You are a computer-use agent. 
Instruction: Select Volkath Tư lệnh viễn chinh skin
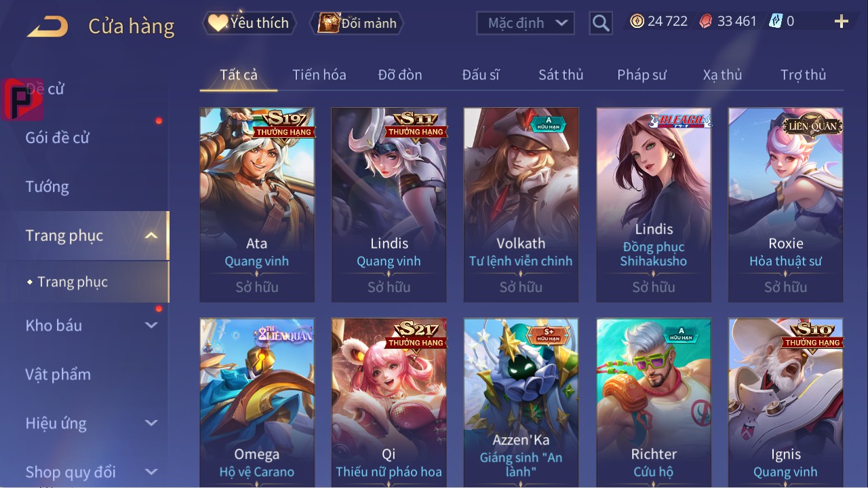[521, 204]
